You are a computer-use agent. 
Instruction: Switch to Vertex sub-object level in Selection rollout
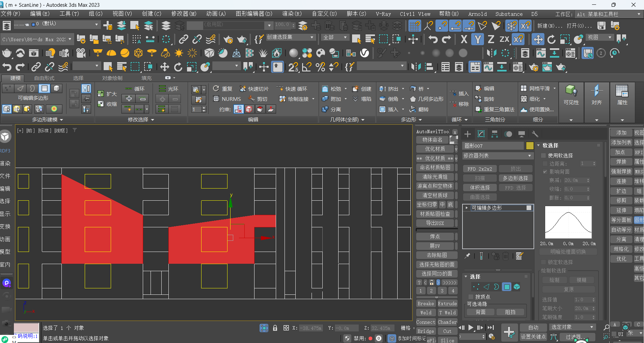click(476, 287)
